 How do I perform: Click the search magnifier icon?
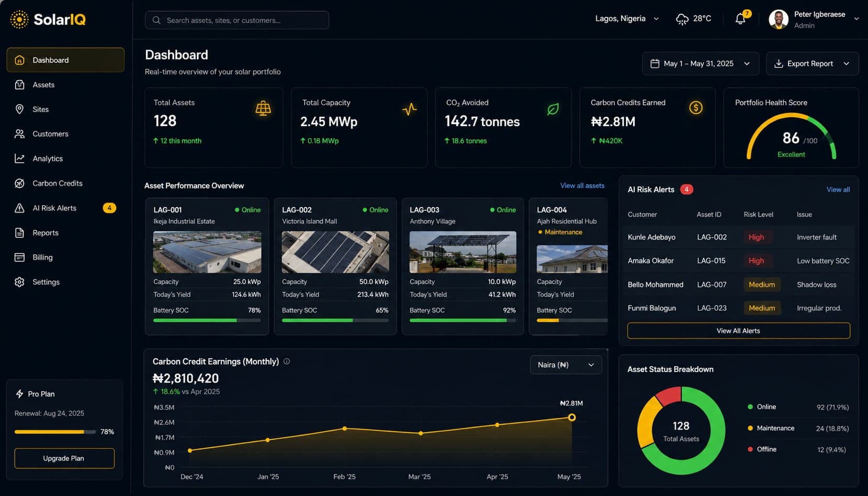coord(156,20)
